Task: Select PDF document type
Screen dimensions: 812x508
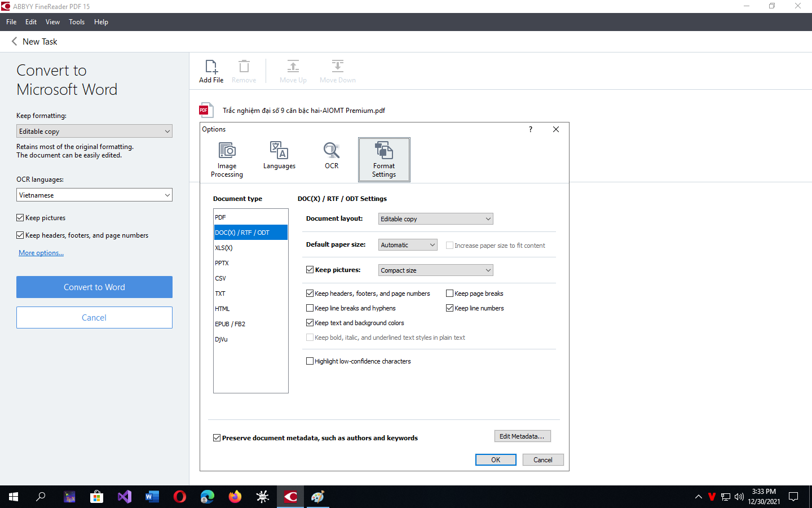Action: pos(250,217)
